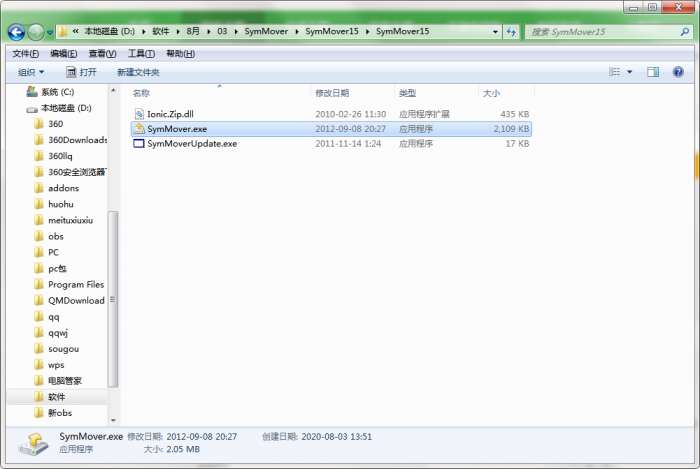Open the view options dropdown arrow
This screenshot has width=700, height=469.
[629, 72]
